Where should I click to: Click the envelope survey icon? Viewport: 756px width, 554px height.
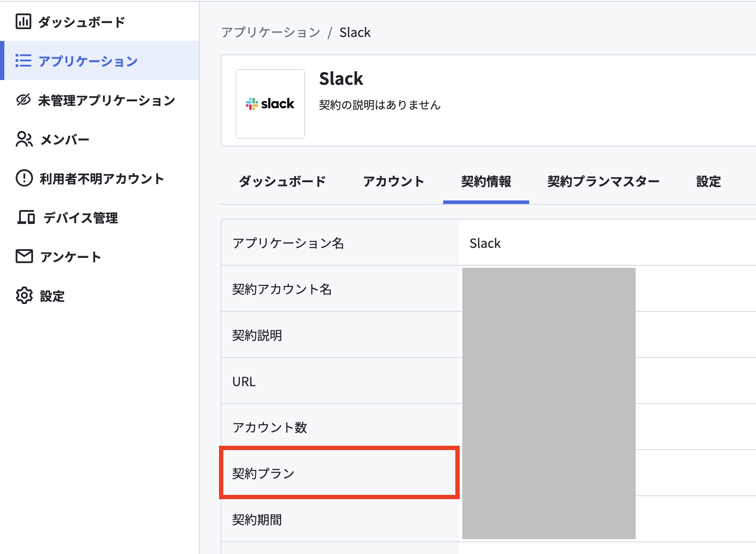(24, 256)
